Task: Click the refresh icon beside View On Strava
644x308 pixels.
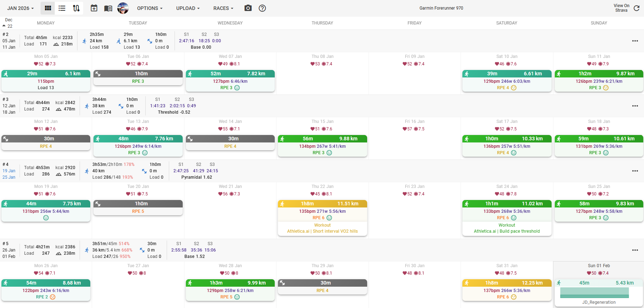Action: [637, 8]
